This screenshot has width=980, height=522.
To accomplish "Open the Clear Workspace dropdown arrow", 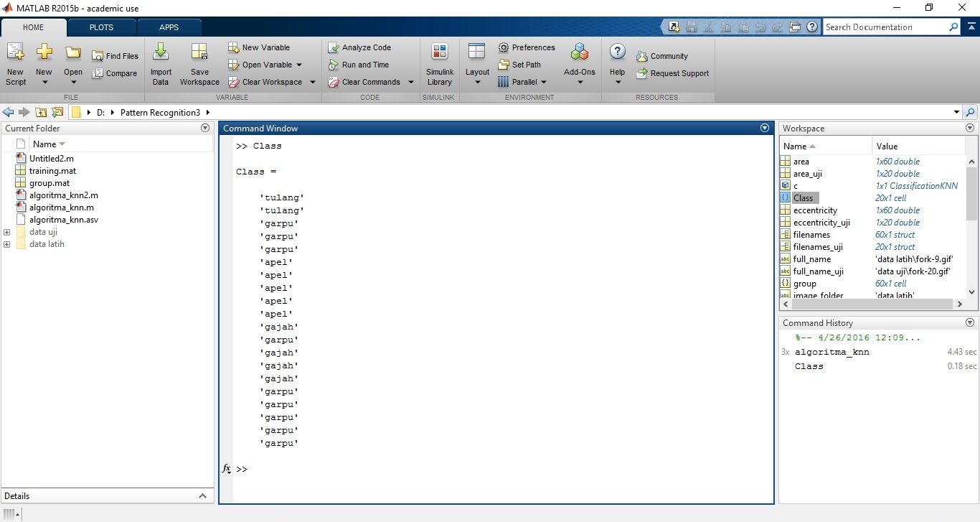I will coord(313,82).
